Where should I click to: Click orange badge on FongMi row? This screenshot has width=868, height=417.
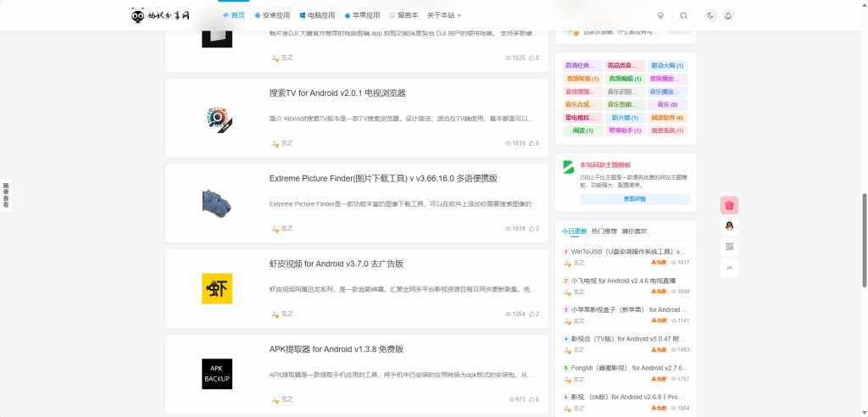pos(659,379)
